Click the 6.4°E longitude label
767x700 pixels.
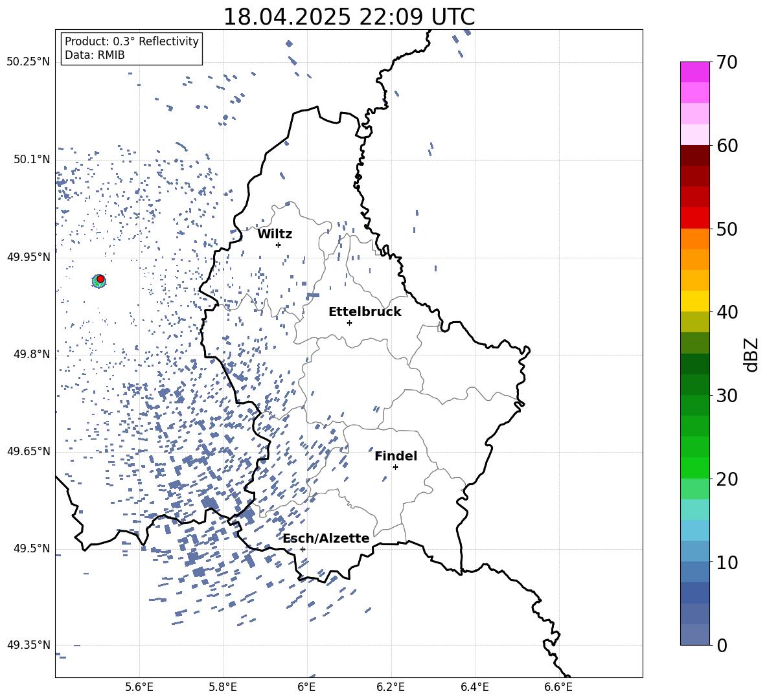click(474, 687)
